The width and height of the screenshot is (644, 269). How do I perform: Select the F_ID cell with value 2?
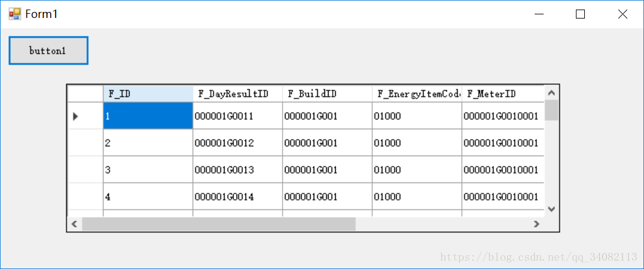point(148,142)
